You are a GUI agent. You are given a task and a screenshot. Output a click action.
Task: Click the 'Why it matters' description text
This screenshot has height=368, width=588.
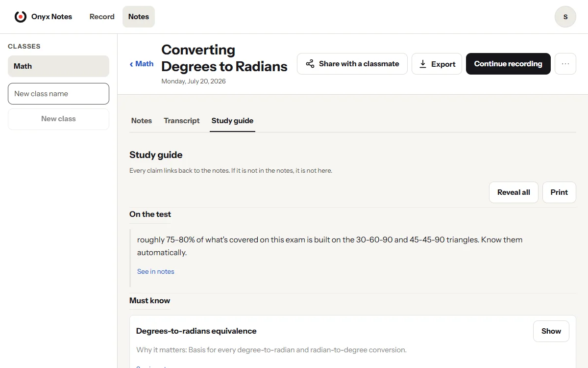click(271, 350)
